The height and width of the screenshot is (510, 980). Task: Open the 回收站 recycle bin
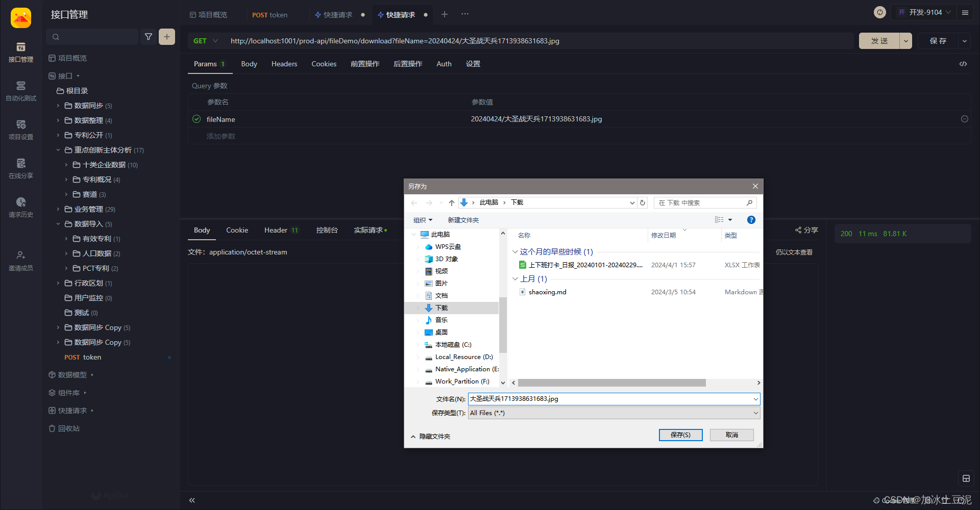64,428
